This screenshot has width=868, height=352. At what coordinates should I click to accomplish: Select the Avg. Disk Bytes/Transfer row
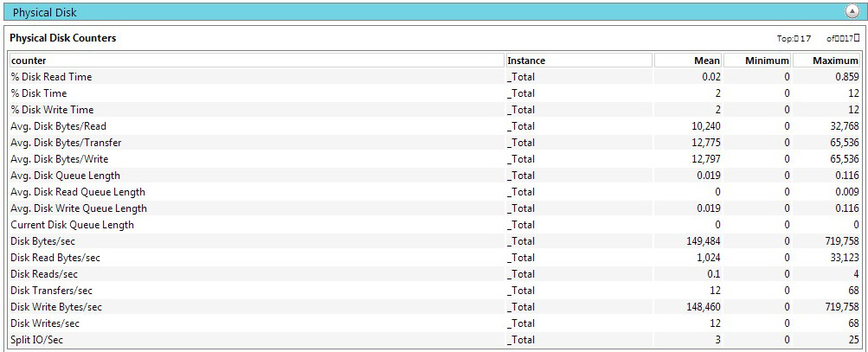coord(434,142)
